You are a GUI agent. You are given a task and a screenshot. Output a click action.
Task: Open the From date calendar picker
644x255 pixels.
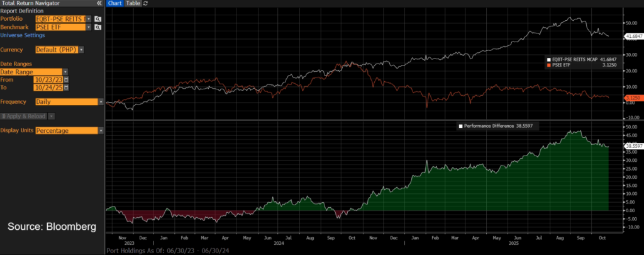click(x=66, y=80)
